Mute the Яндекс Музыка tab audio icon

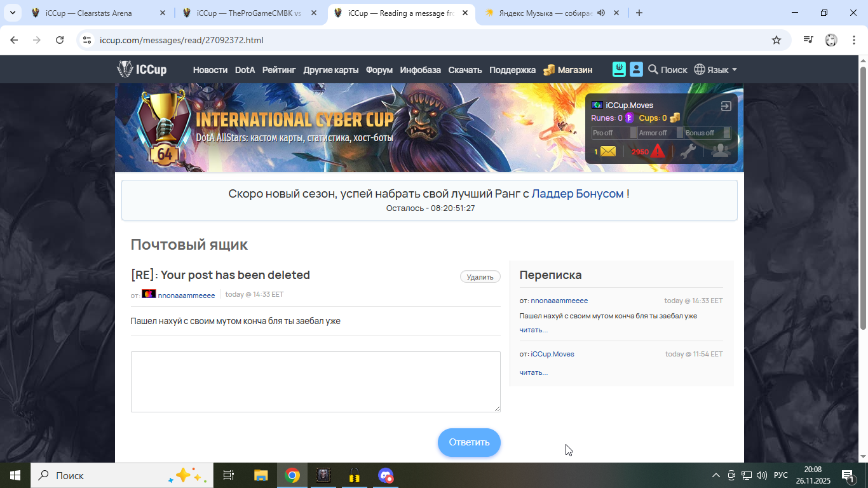click(601, 13)
